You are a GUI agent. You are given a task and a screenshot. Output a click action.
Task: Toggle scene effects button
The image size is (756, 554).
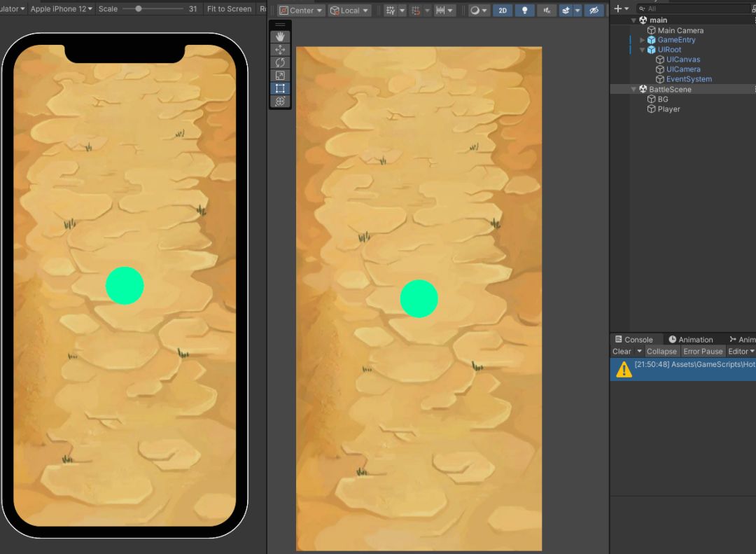566,10
